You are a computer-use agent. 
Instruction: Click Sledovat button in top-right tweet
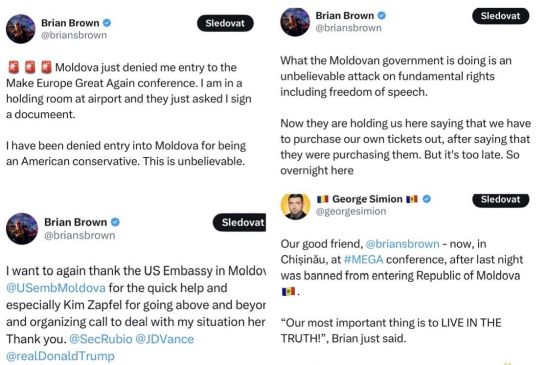pyautogui.click(x=500, y=16)
